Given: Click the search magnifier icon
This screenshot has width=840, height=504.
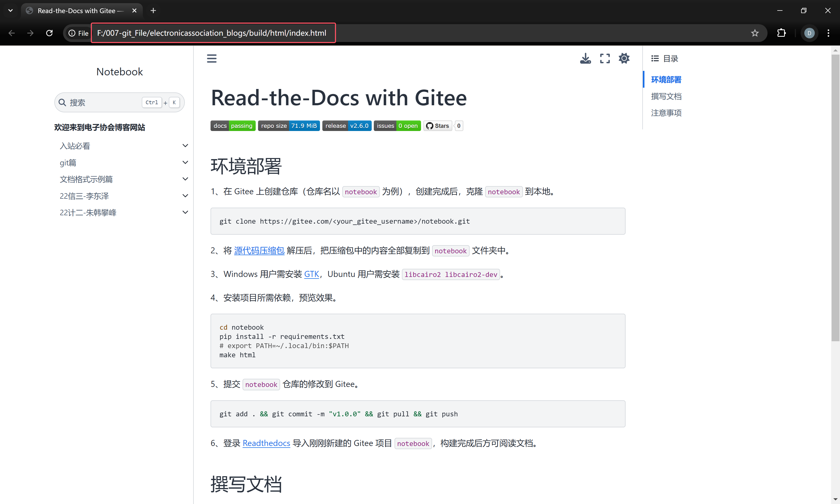Looking at the screenshot, I should tap(62, 102).
